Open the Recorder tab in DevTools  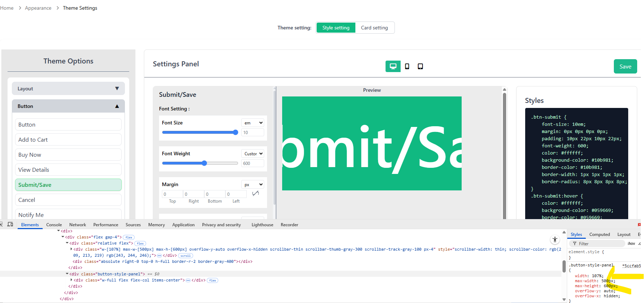click(x=289, y=225)
